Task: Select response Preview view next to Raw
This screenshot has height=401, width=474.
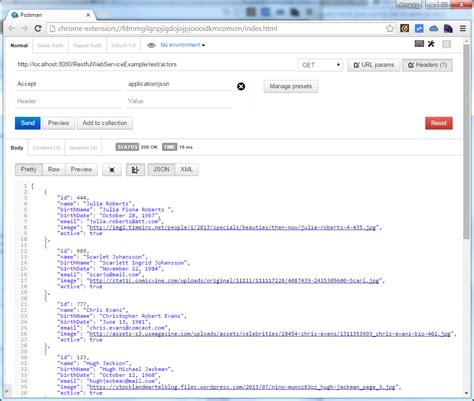Action: pos(81,170)
